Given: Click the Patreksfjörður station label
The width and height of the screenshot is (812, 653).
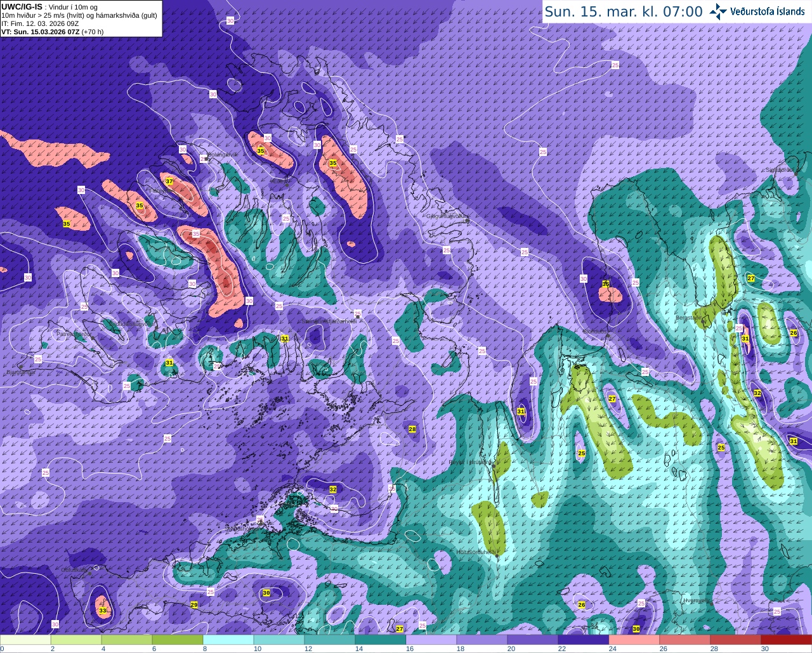Looking at the screenshot, I should (x=74, y=333).
